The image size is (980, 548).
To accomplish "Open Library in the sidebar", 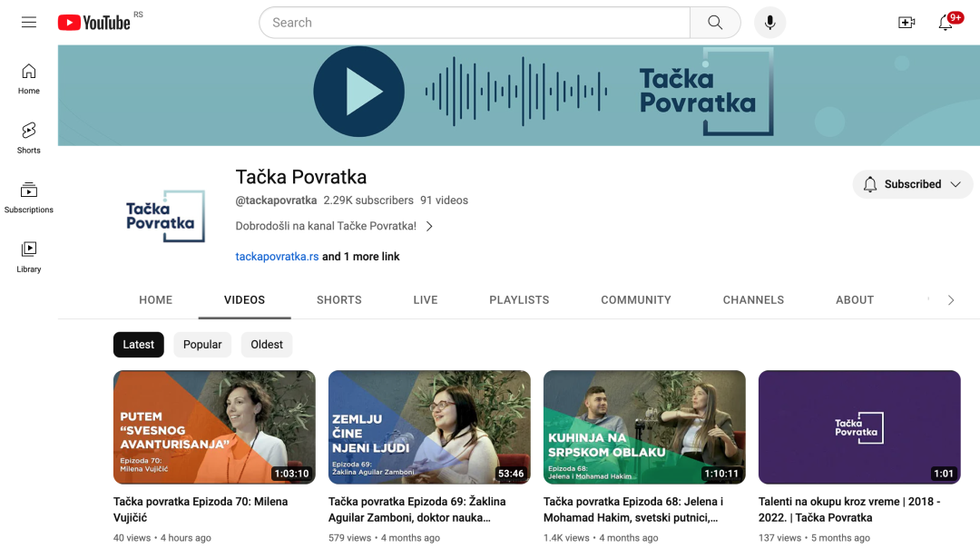I will tap(29, 258).
